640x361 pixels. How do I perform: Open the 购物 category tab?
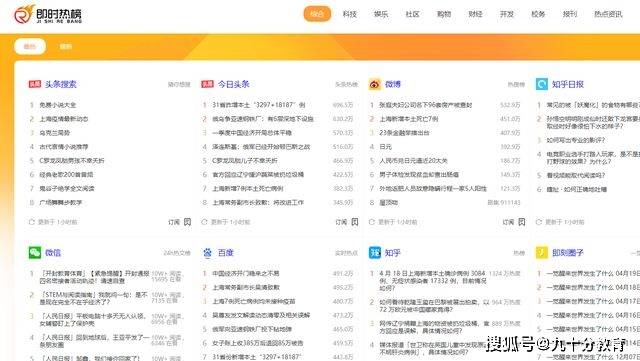pos(444,14)
